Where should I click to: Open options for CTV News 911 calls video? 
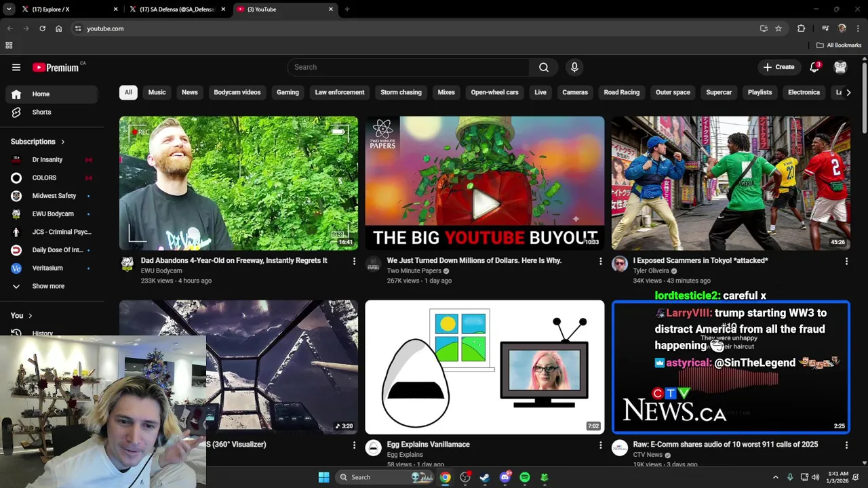tap(846, 445)
